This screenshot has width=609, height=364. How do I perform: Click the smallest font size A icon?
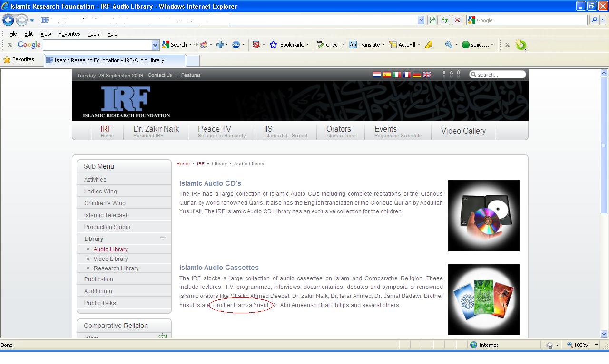[444, 75]
